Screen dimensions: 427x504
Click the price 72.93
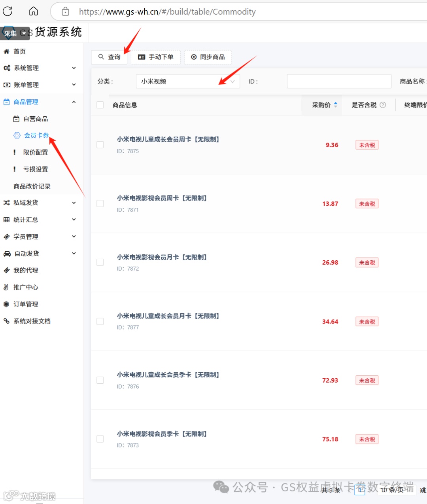(330, 381)
